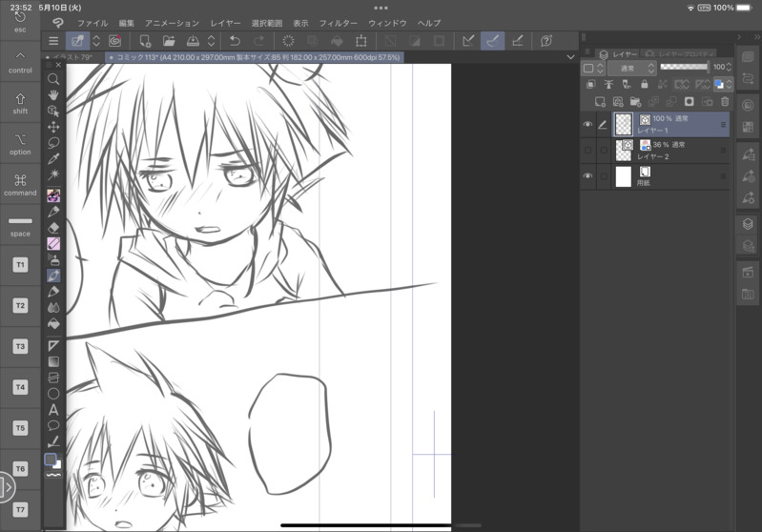Tap the space edge key
Viewport: 762px width, 532px height.
click(20, 225)
